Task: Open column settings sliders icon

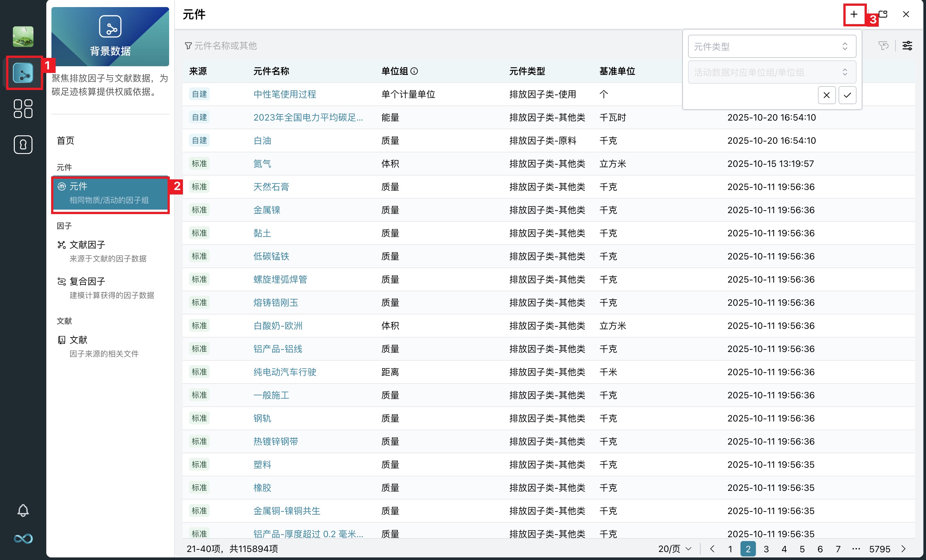Action: (x=907, y=46)
